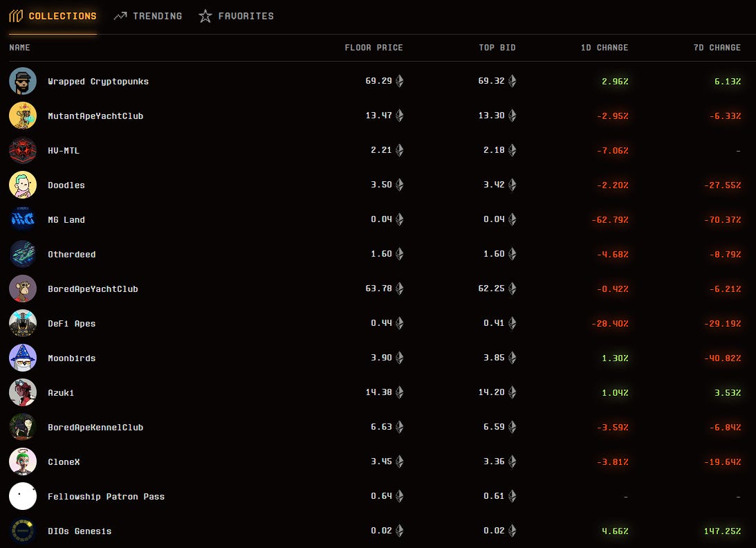Click ETH icon beside 14.20 top bid
The width and height of the screenshot is (756, 548).
[x=512, y=393]
